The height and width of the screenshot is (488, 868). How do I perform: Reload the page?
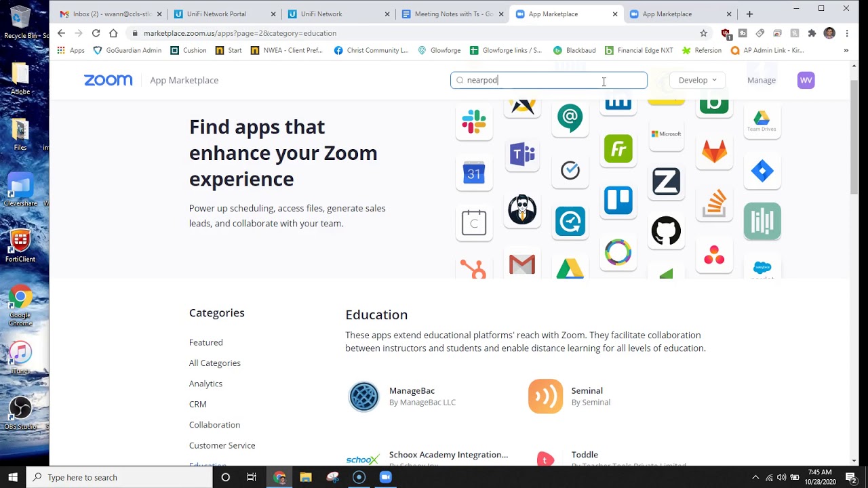[96, 33]
